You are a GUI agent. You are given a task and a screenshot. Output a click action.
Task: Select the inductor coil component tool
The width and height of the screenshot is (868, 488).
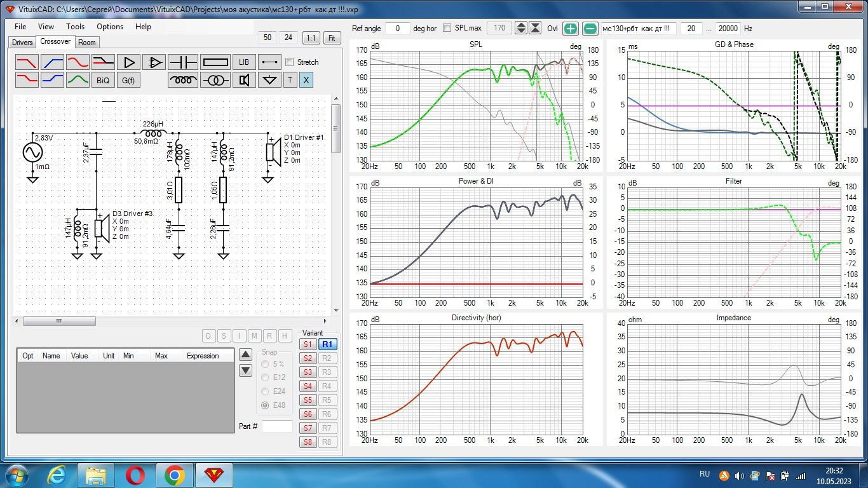184,80
